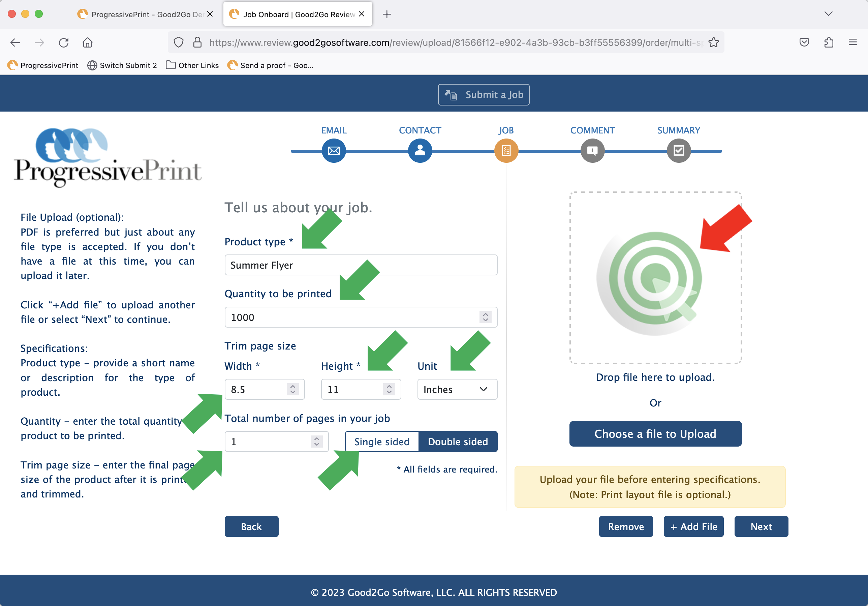Viewport: 868px width, 606px height.
Task: Open the Switch Submit 2 bookmark
Action: (x=122, y=65)
